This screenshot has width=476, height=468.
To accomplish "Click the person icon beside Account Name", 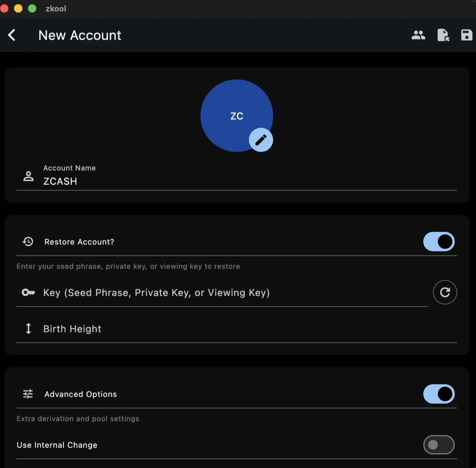I will point(28,176).
